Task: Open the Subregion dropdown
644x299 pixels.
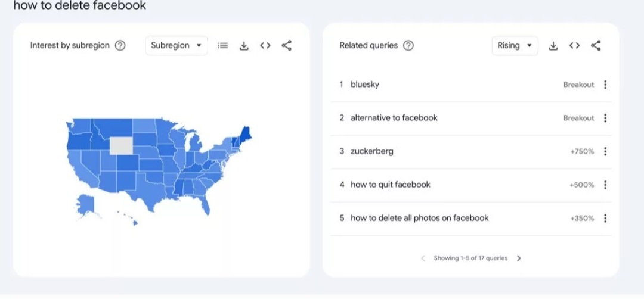Action: [x=177, y=45]
